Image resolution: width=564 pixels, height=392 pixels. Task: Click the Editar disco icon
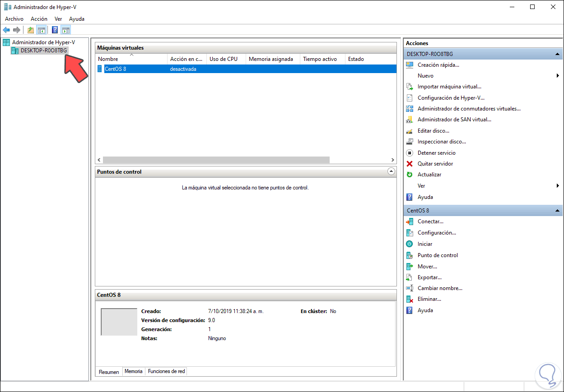click(x=410, y=131)
